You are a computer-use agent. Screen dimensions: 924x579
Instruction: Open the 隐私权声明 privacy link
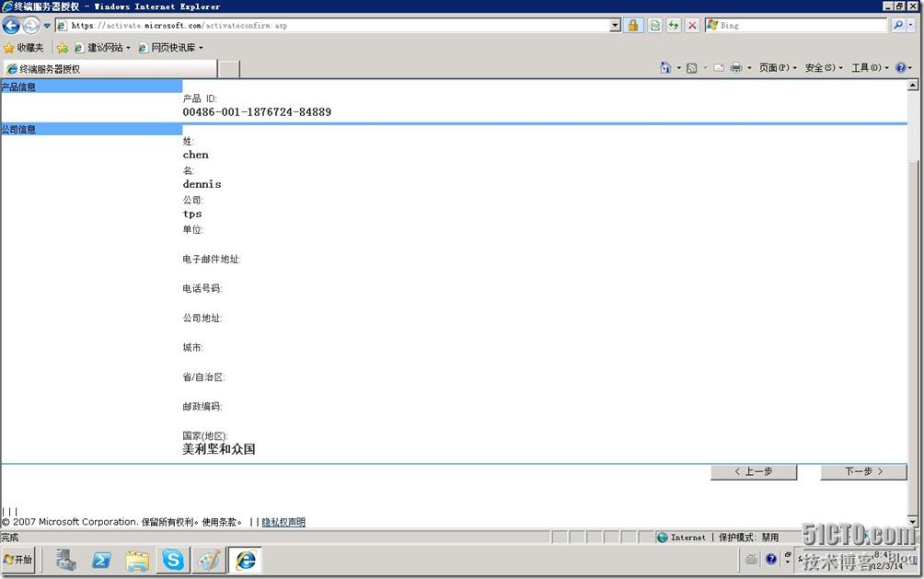283,522
